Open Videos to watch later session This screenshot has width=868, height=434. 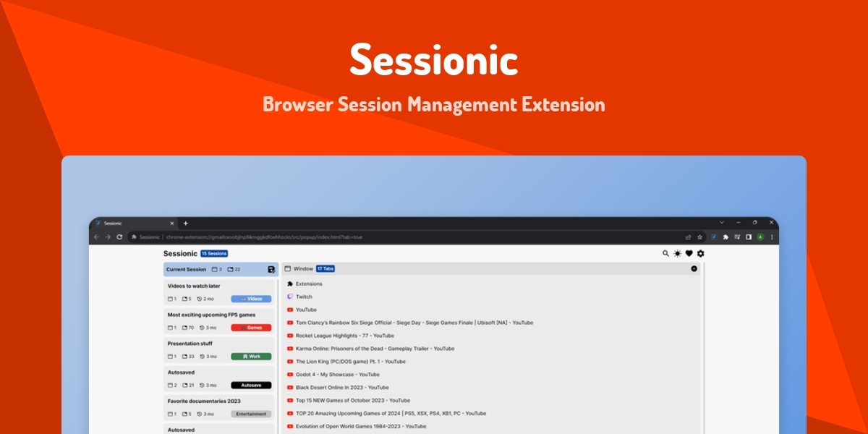pos(220,292)
